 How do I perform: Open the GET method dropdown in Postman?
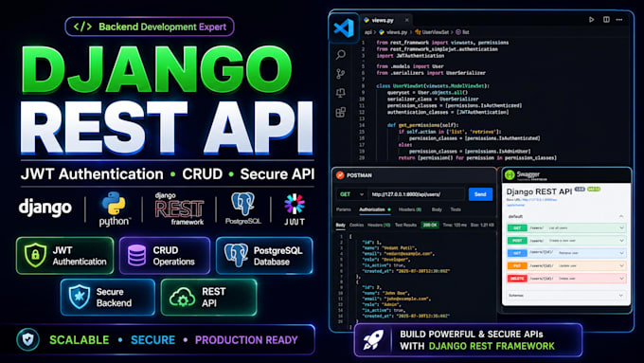click(351, 194)
